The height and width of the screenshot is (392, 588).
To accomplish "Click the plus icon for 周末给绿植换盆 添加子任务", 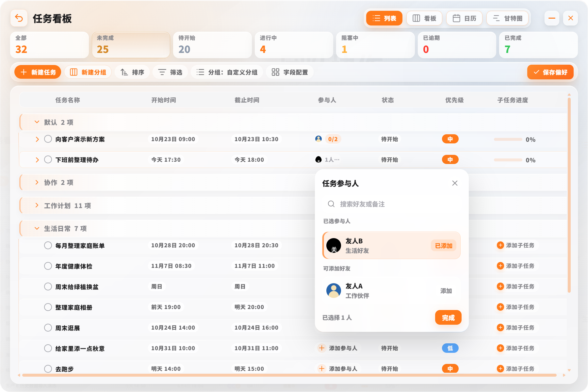I will (x=500, y=286).
